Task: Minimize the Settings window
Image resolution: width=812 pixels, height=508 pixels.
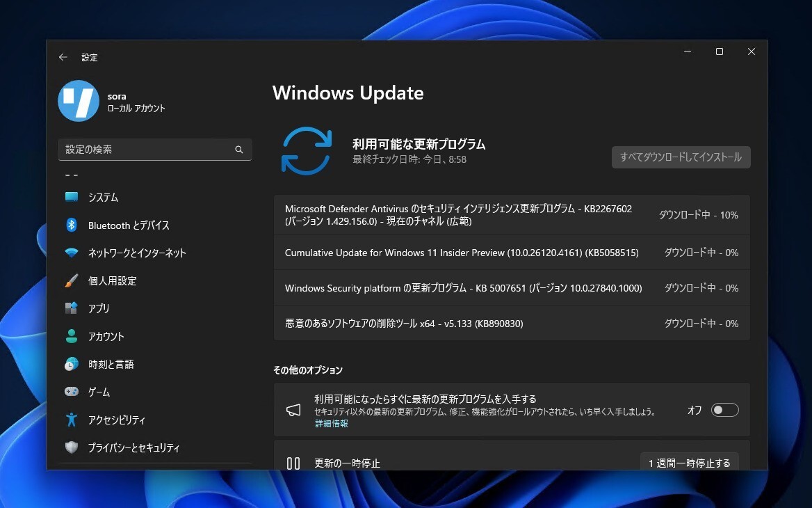Action: tap(688, 51)
